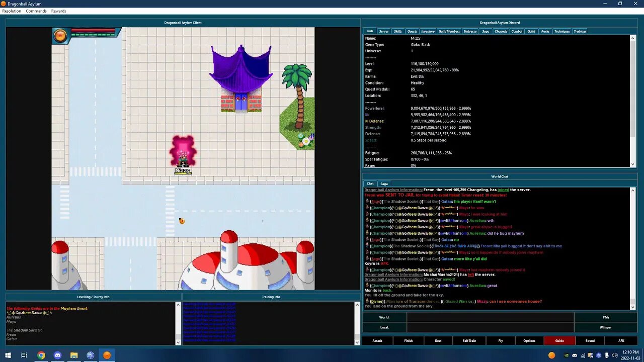Click the Dragonball Asylum taskbar icon
This screenshot has width=644, height=362.
[x=107, y=355]
